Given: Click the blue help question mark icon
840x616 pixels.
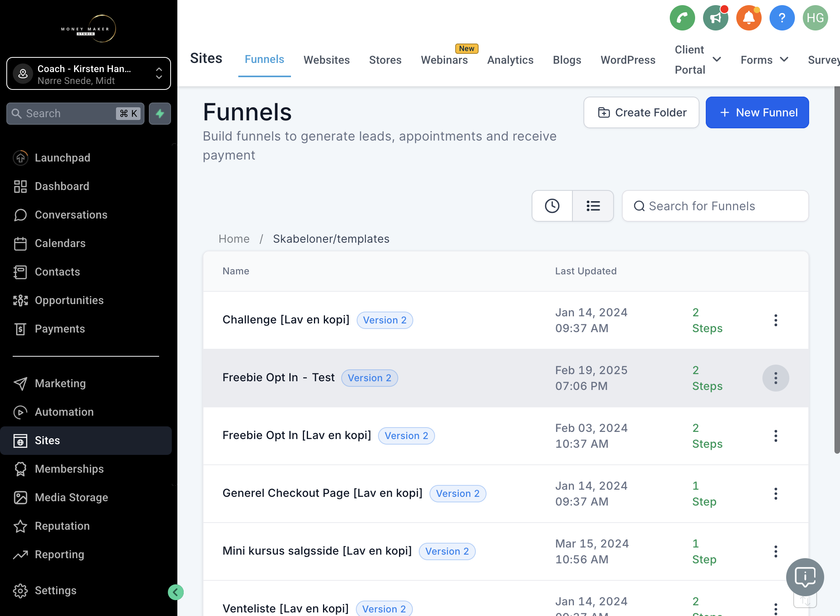Looking at the screenshot, I should pyautogui.click(x=782, y=18).
